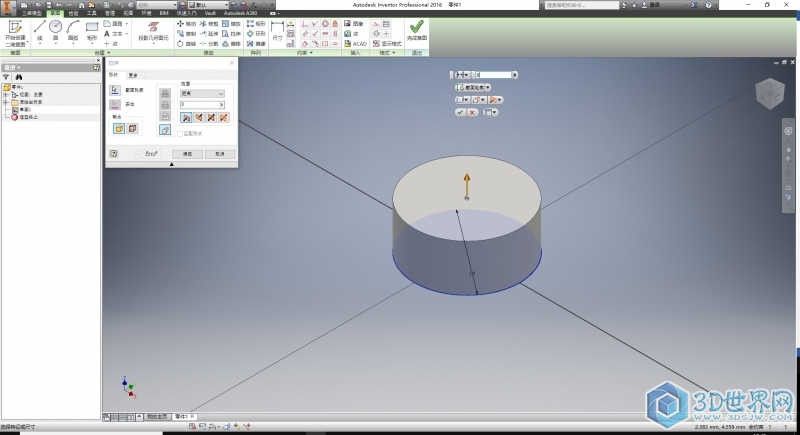The height and width of the screenshot is (435, 800).
Task: Open the Constrain panel dropdown in ribbon
Action: tap(305, 53)
